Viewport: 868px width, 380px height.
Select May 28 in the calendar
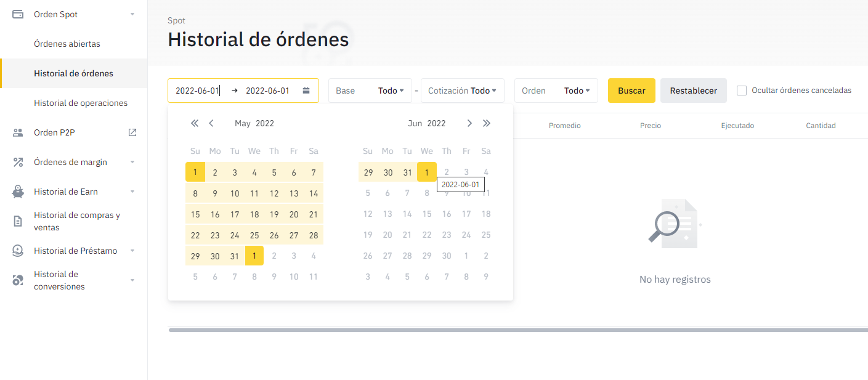coord(314,235)
